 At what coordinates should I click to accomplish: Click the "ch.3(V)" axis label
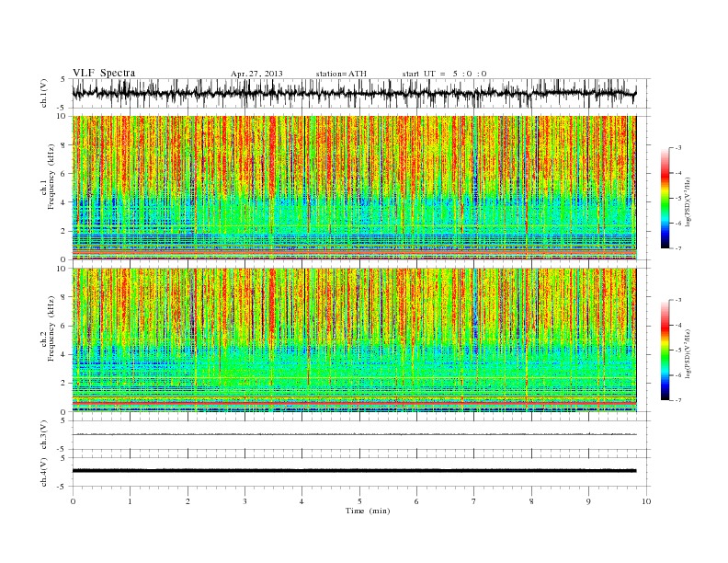click(x=44, y=435)
